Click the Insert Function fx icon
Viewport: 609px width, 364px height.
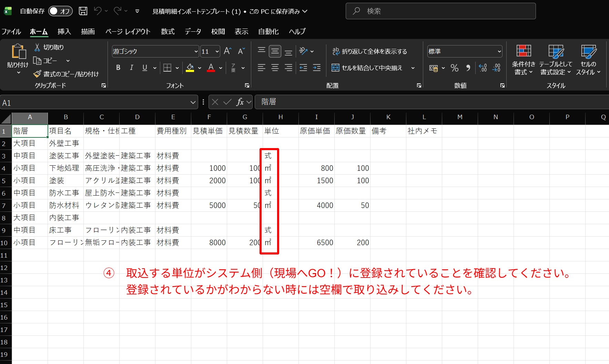point(240,102)
